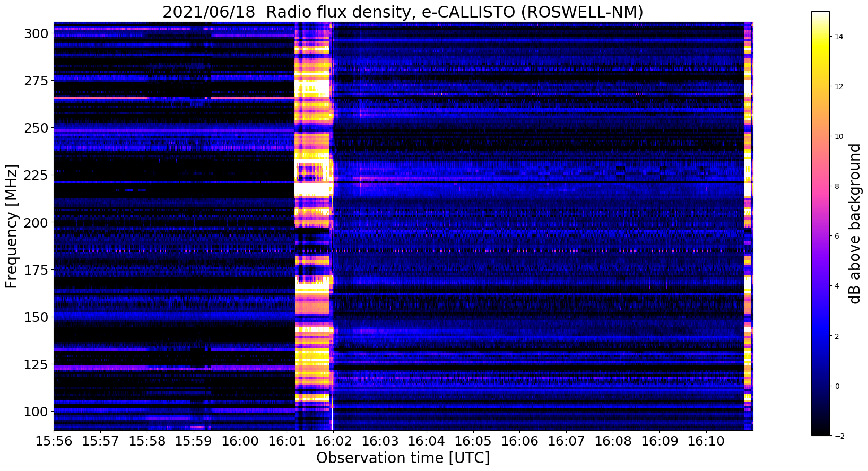Click the 16:00 time tick label
This screenshot has width=868, height=471.
coord(240,441)
